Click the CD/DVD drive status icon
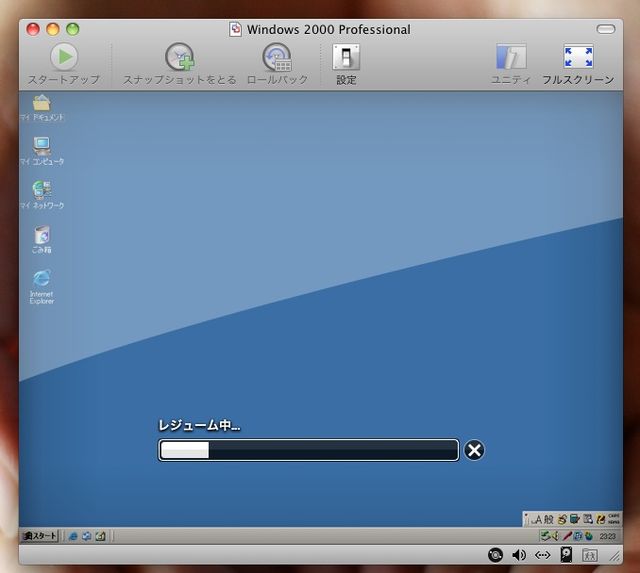The image size is (640, 573). pyautogui.click(x=496, y=555)
